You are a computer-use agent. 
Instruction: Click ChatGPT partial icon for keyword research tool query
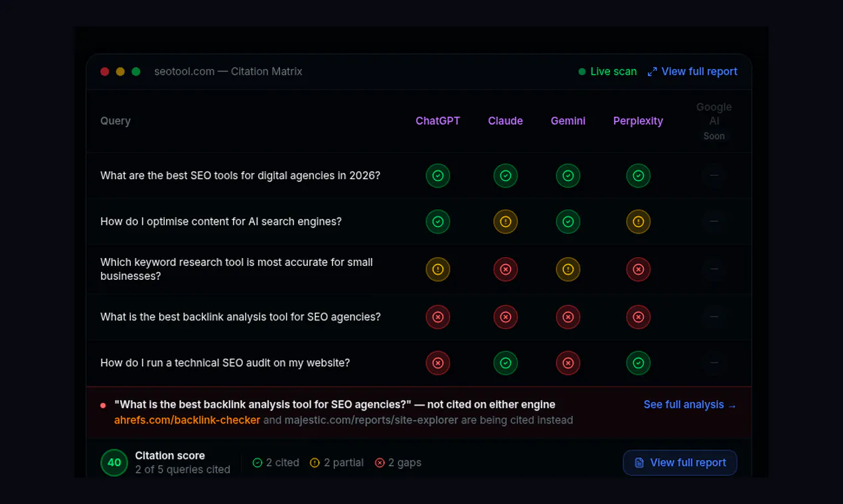[437, 269]
